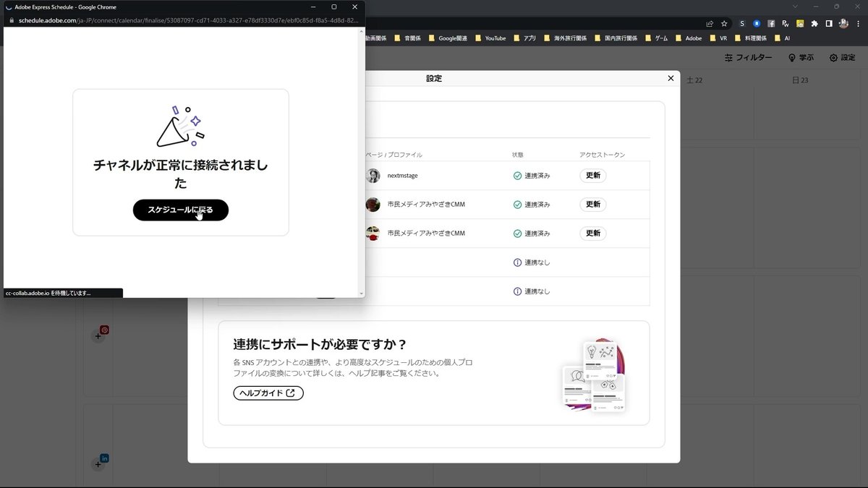
Task: Select チャネルが正常に接続されました heading text
Action: click(x=181, y=174)
